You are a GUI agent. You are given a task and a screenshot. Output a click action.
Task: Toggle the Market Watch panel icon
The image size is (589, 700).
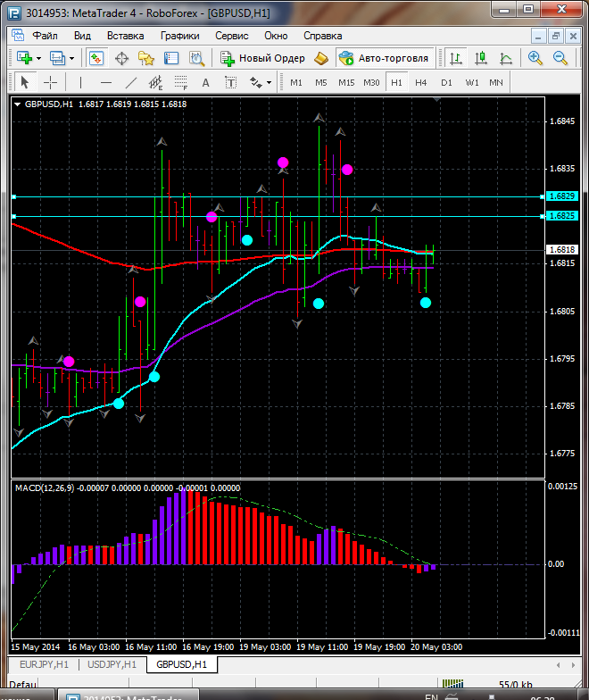coord(96,58)
